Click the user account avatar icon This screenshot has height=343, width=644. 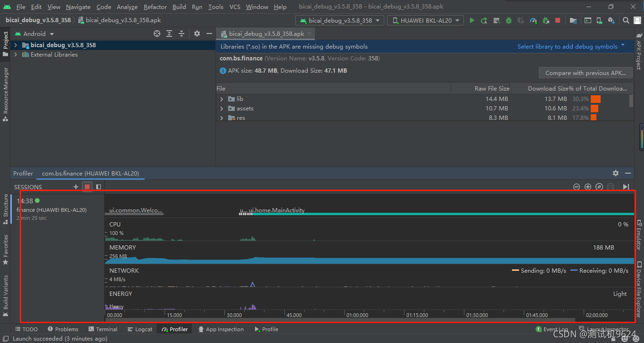tap(637, 20)
